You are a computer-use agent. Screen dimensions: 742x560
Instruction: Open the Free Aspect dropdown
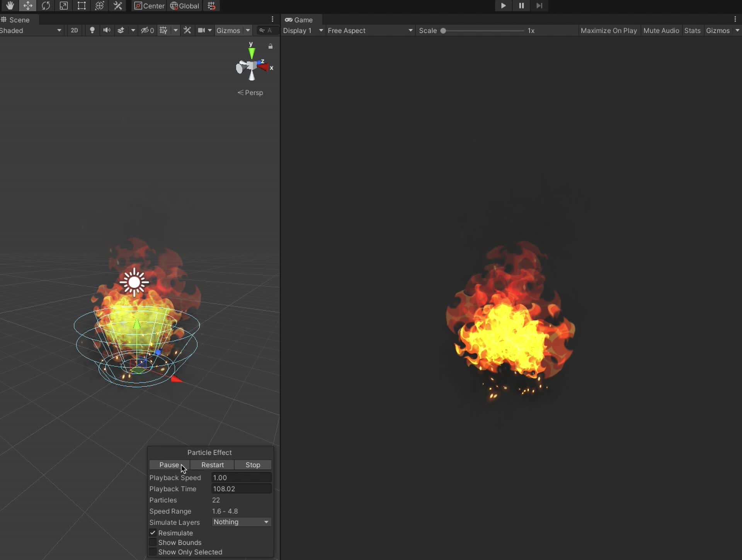point(370,31)
